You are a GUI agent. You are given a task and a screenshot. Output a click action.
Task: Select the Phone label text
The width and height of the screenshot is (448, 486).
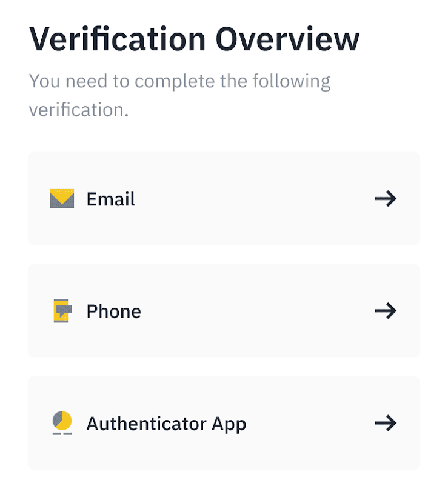[114, 311]
